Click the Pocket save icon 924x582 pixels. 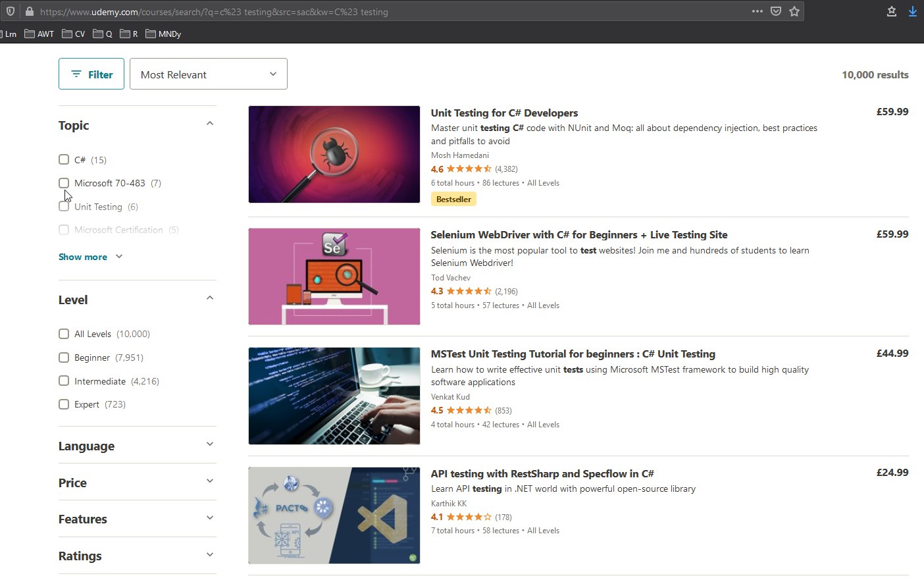776,11
